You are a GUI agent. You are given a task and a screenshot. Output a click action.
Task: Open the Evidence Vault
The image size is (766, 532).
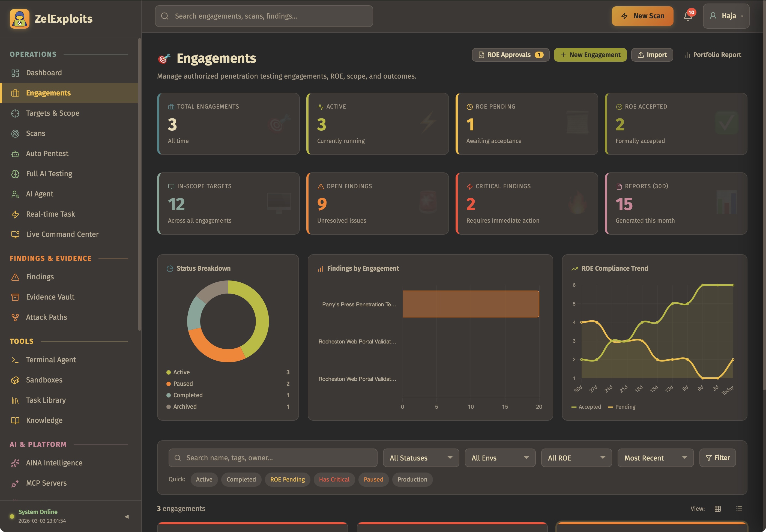[x=50, y=297]
